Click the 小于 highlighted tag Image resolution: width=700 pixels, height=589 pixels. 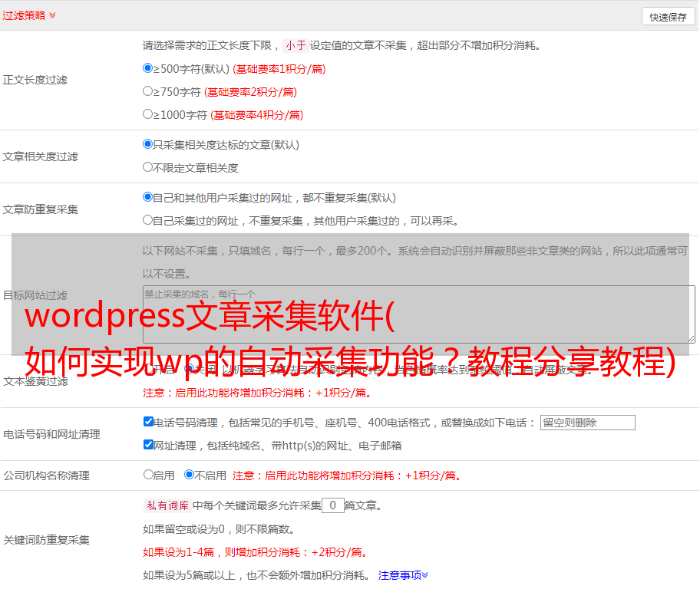pyautogui.click(x=296, y=45)
